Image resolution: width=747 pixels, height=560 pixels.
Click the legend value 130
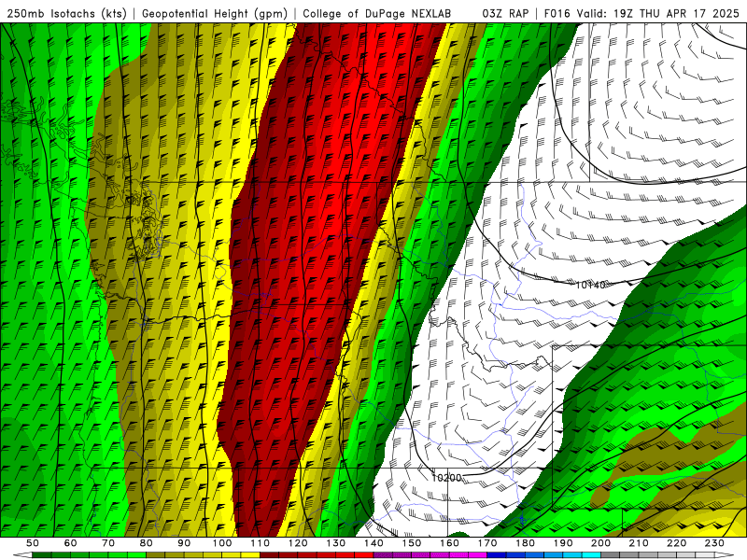336,543
